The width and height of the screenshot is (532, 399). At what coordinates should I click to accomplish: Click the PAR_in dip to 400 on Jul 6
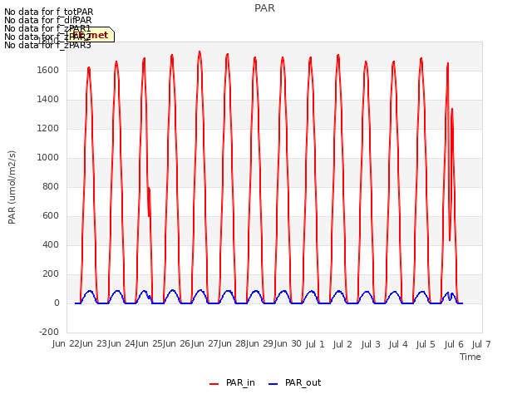pyautogui.click(x=450, y=240)
